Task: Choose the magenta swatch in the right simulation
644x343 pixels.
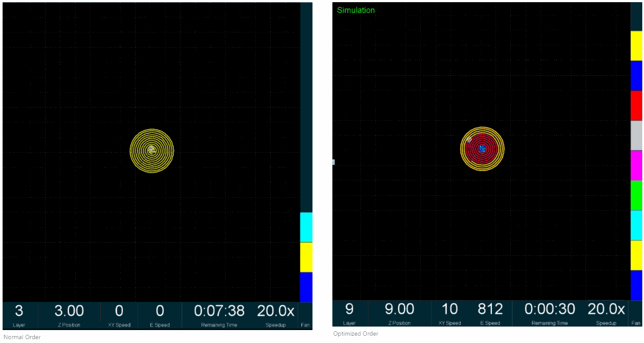Action: [636, 165]
